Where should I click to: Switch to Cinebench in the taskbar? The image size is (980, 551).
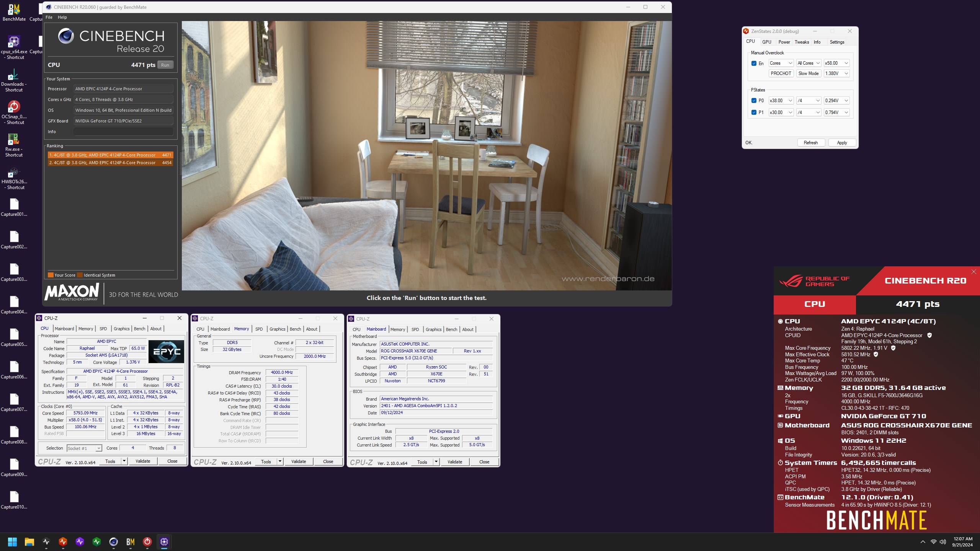113,542
